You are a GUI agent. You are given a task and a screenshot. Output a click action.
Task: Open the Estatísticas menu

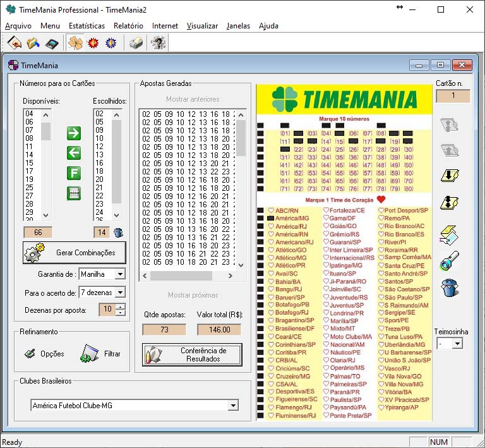click(x=87, y=26)
